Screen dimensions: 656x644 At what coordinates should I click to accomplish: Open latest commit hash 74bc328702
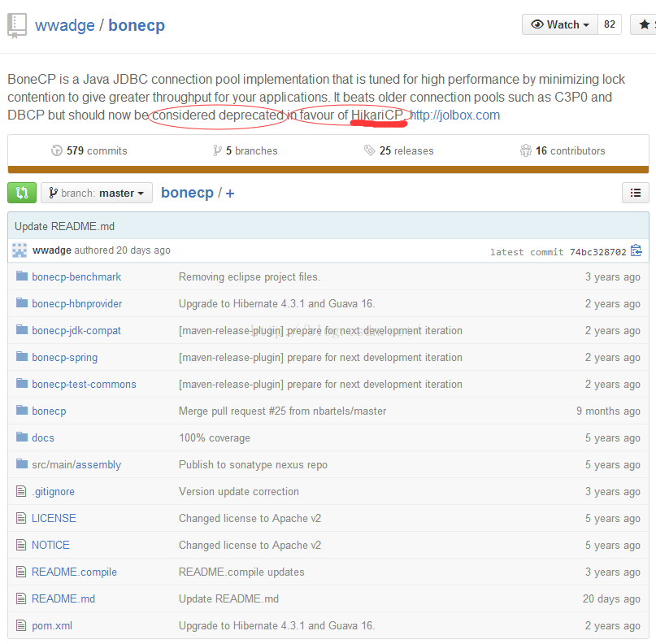(597, 252)
